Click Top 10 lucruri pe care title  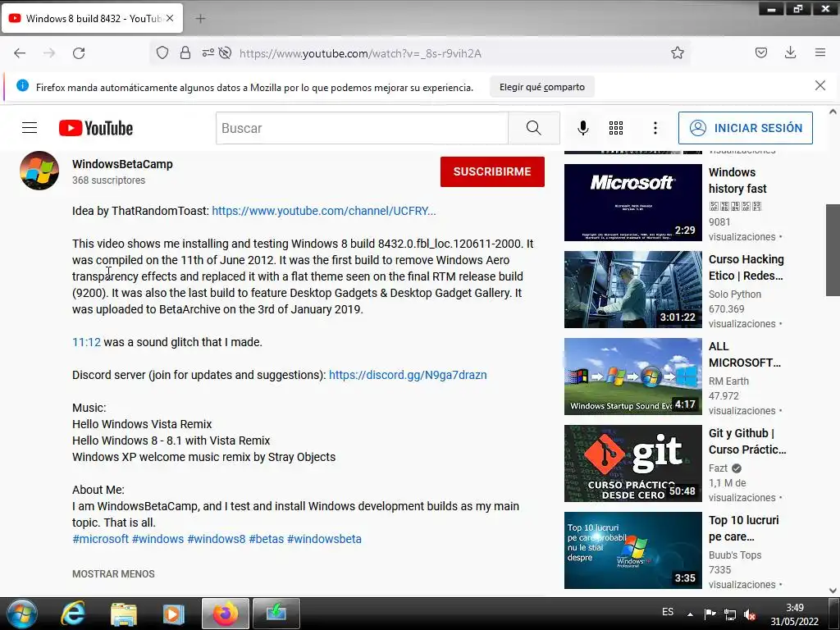tap(743, 528)
